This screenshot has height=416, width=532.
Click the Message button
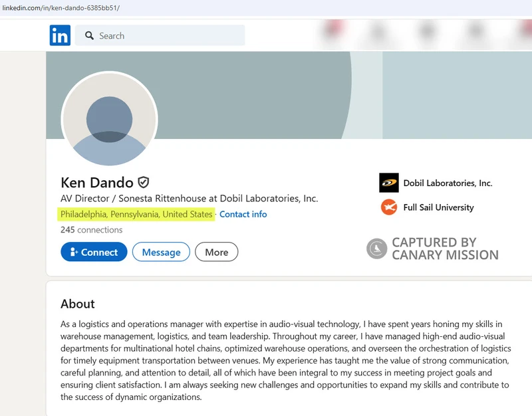click(161, 252)
